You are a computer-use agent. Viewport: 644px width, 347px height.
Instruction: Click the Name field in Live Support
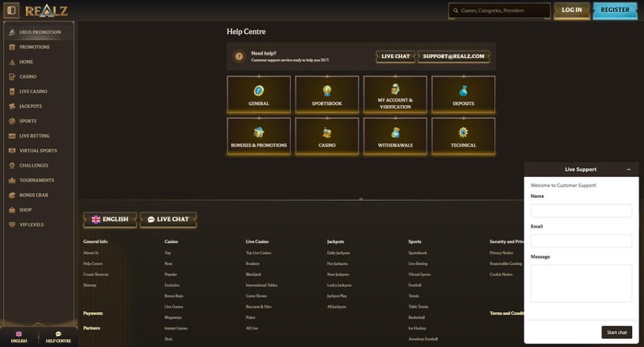pyautogui.click(x=581, y=211)
